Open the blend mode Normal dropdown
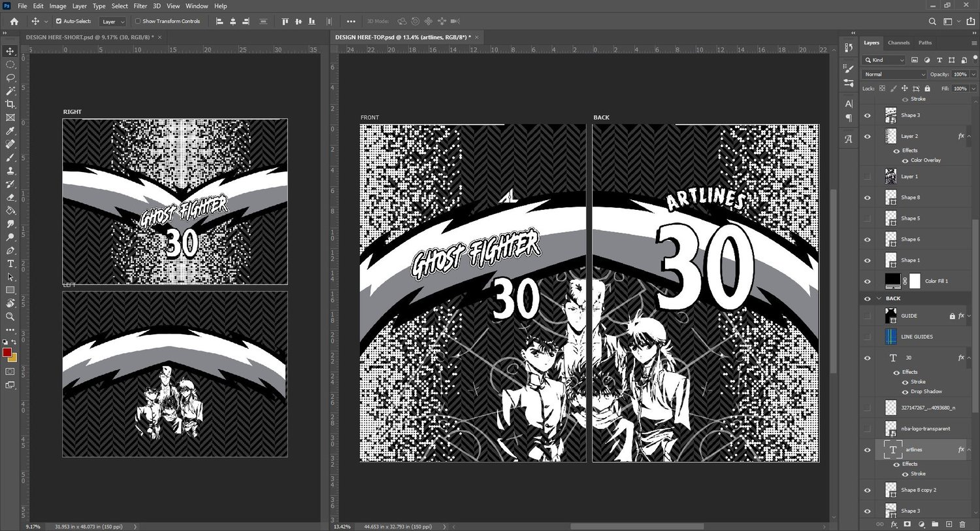The image size is (980, 531). pos(894,75)
